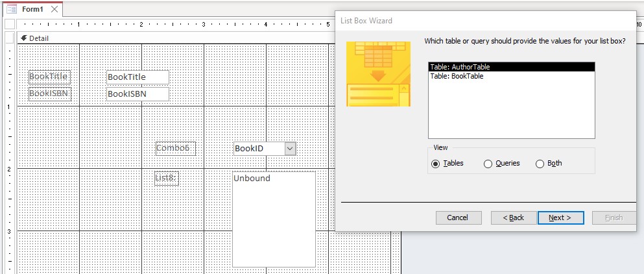Select Table: AuthorTable in the list

[511, 67]
